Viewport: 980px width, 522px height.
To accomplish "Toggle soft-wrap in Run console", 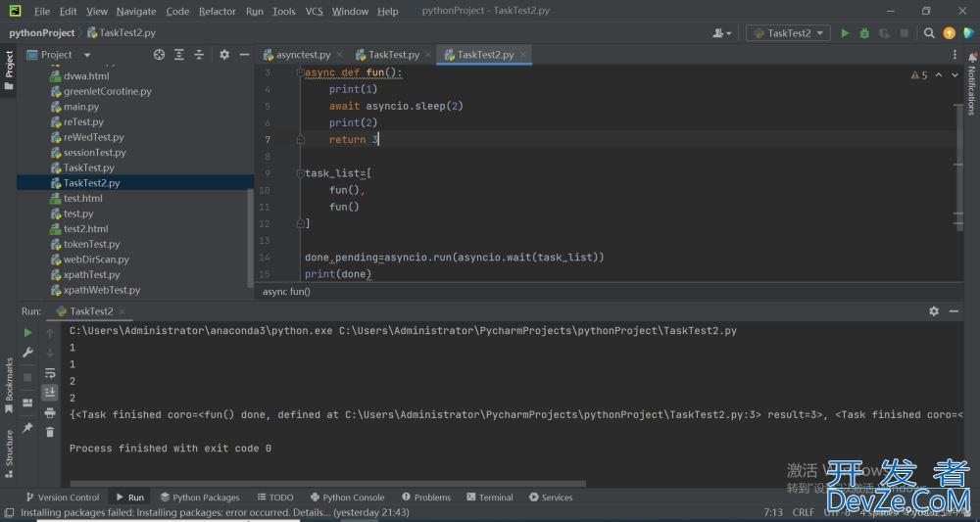I will 50,373.
